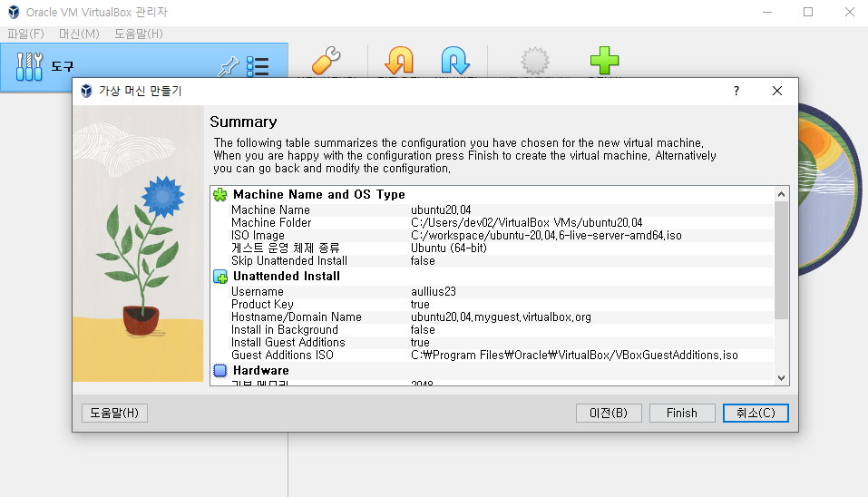Click the VBoxGuestAdditions.iso path value

pyautogui.click(x=575, y=356)
